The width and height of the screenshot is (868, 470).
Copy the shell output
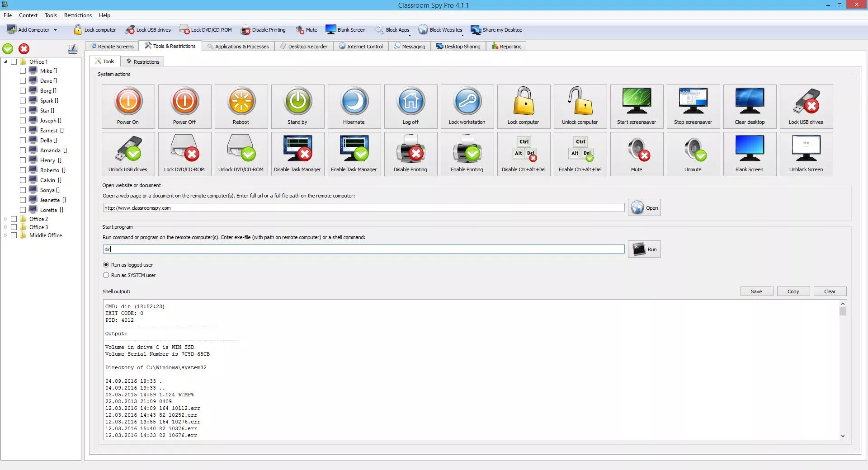pyautogui.click(x=793, y=291)
